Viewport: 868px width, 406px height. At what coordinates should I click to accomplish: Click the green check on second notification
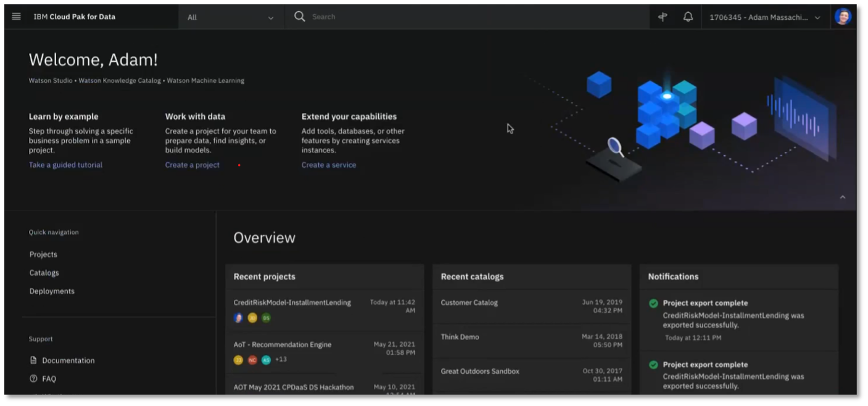(653, 365)
